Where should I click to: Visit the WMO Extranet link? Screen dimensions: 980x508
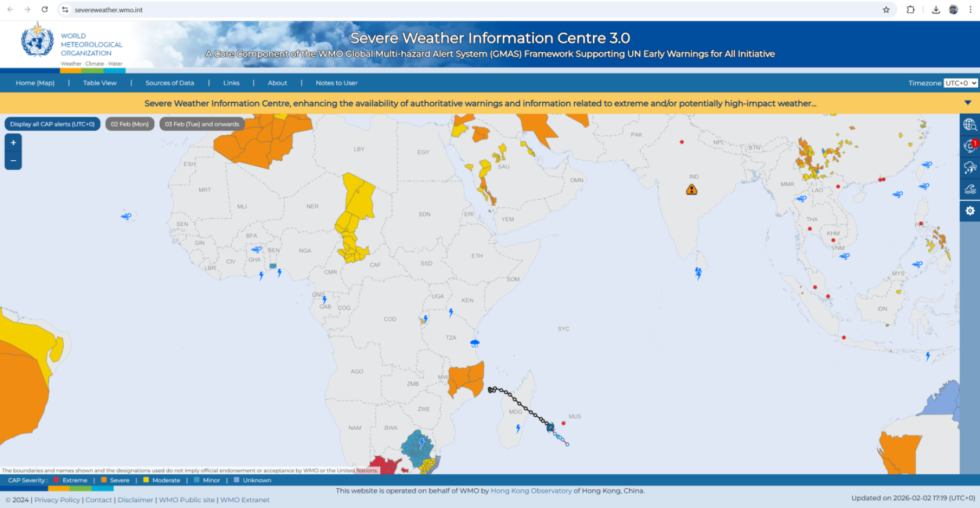[245, 500]
